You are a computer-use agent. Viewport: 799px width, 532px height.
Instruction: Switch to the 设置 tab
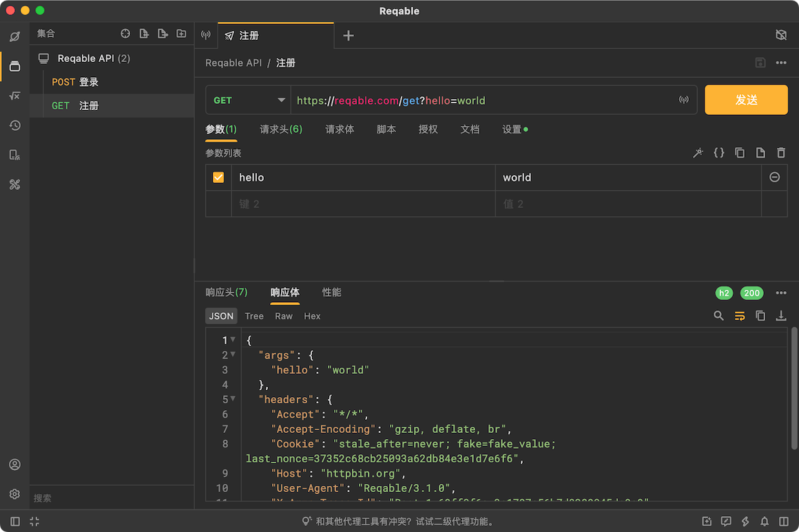click(x=515, y=129)
